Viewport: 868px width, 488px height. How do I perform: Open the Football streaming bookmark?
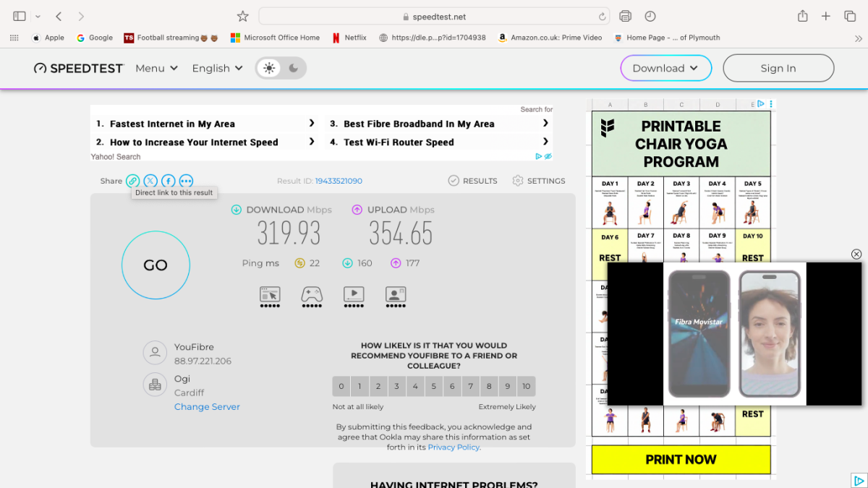point(171,38)
